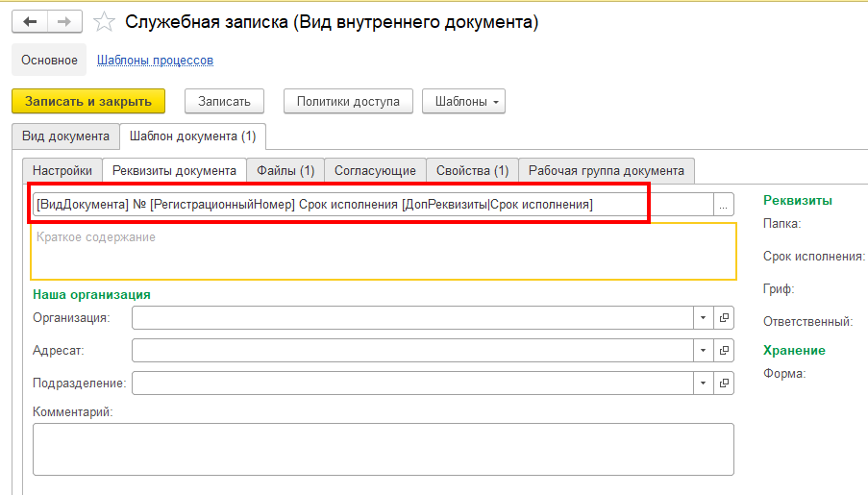Click the Реквизиты section heading
868x495 pixels.
tap(797, 201)
